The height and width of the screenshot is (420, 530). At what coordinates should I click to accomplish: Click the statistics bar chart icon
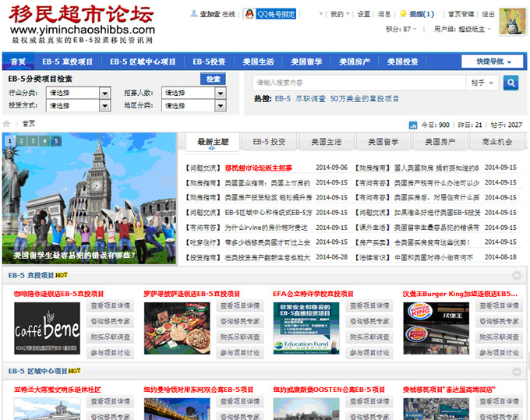point(413,125)
